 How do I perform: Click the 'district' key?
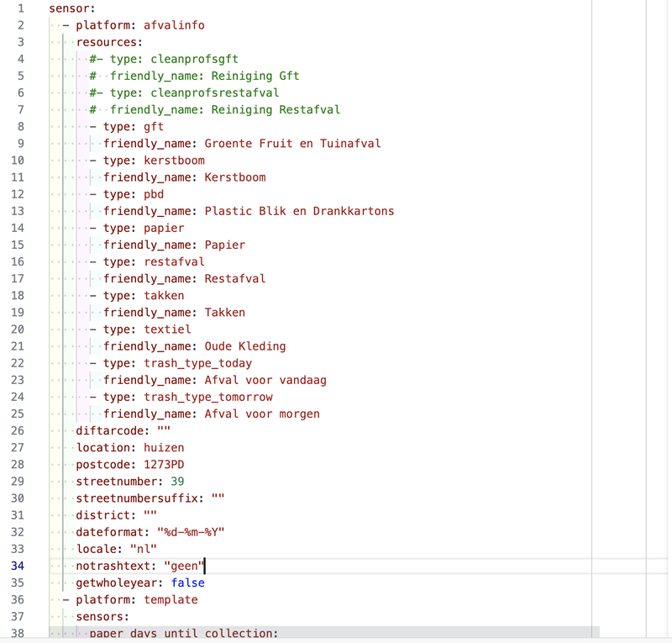[102, 515]
